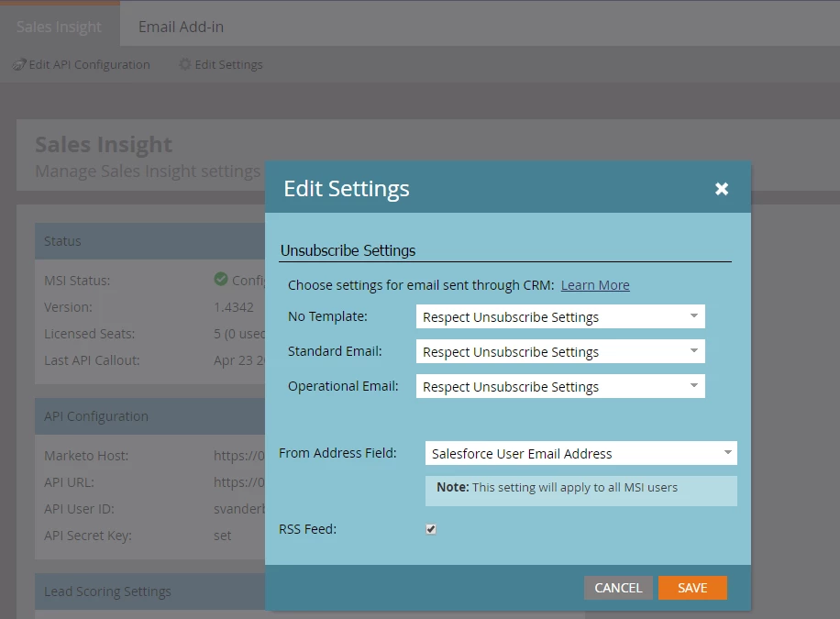
Task: Click the Marketo Host label
Action: pos(86,456)
